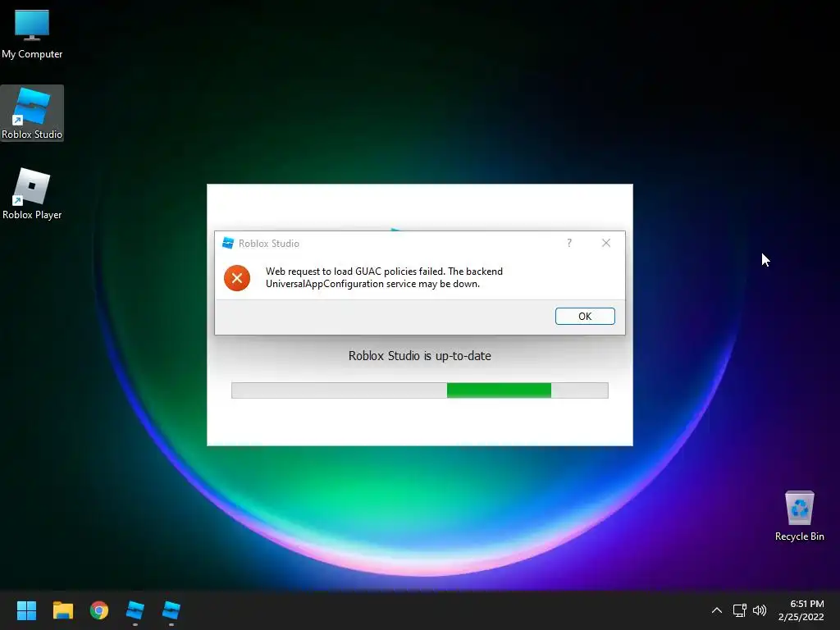The width and height of the screenshot is (840, 630).
Task: Dismiss the error with OK button
Action: pos(585,316)
